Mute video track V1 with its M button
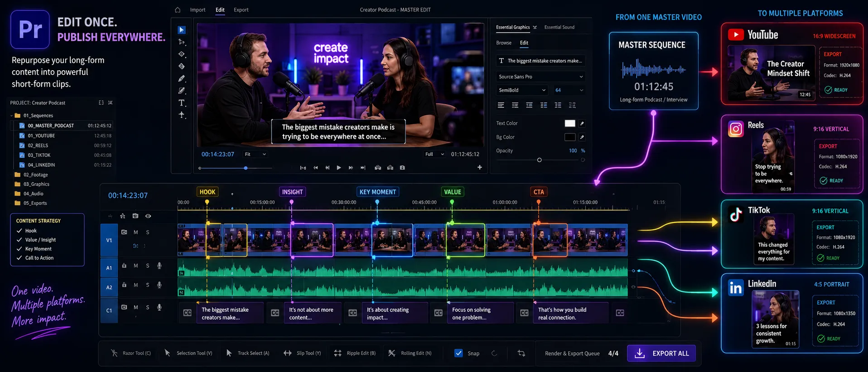 (136, 232)
